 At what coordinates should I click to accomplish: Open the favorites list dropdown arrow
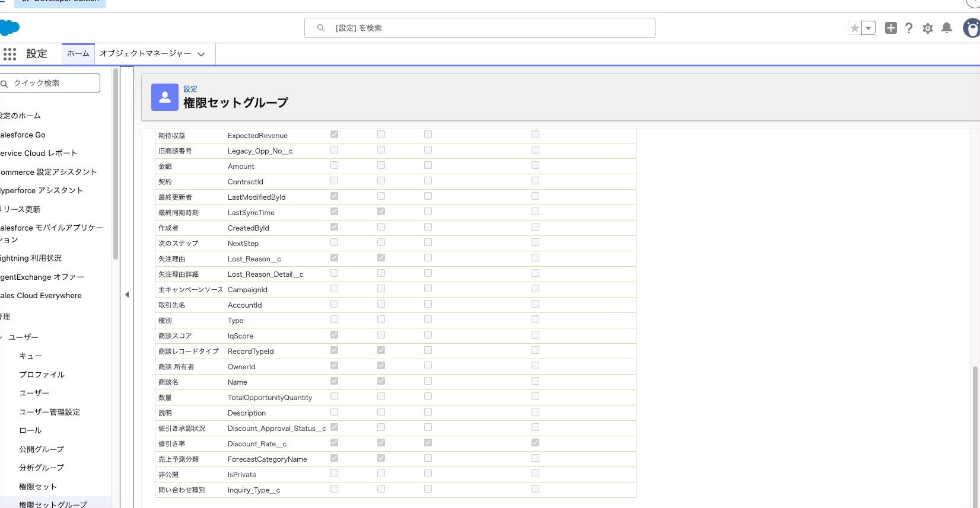pyautogui.click(x=868, y=28)
